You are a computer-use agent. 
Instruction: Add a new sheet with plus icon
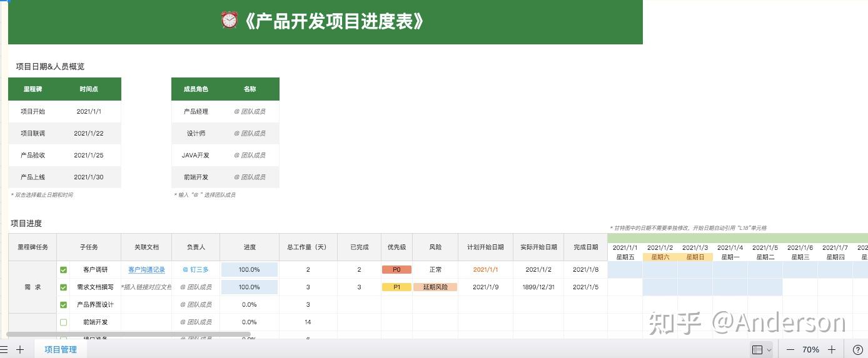[x=20, y=350]
